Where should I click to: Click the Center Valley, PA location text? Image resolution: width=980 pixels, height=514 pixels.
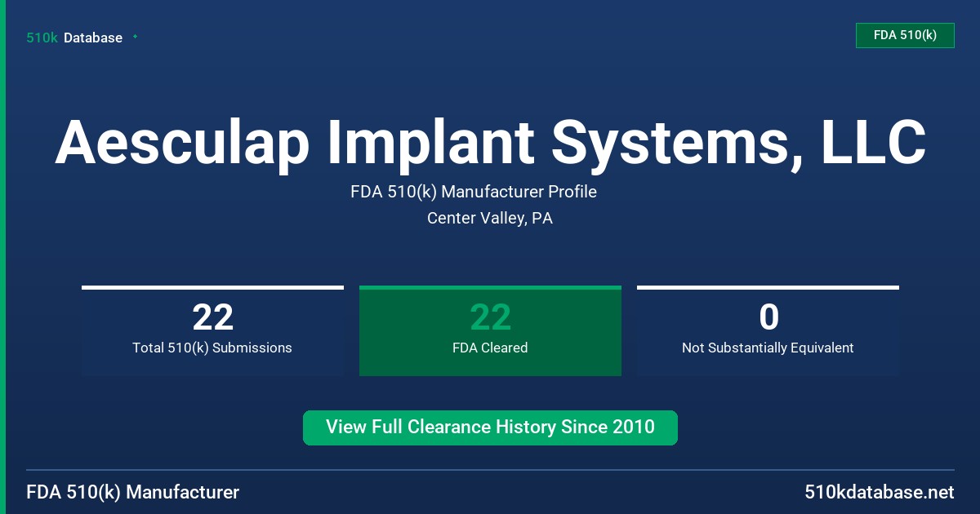point(490,219)
